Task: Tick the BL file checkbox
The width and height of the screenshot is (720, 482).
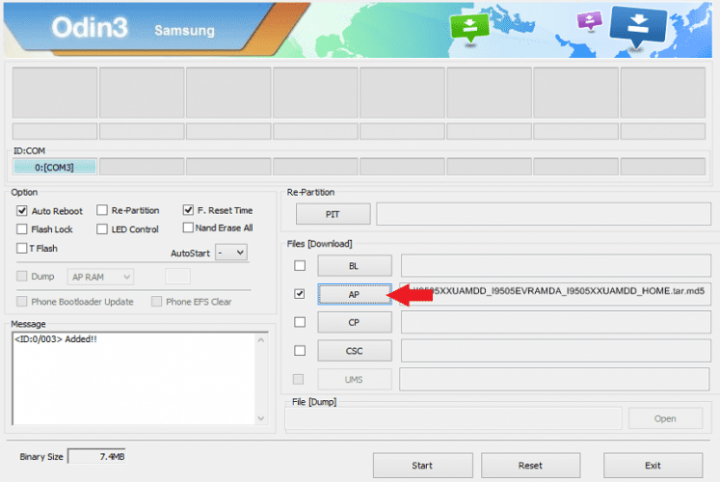Action: 300,265
